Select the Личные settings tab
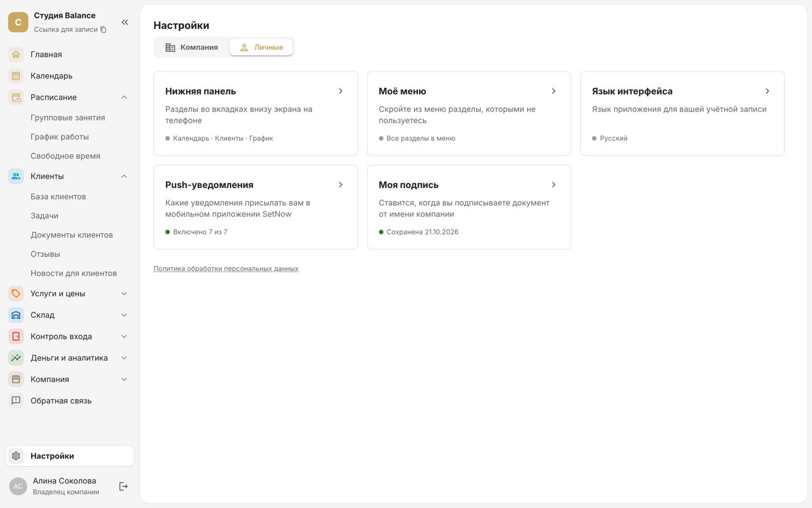812x508 pixels. point(261,47)
